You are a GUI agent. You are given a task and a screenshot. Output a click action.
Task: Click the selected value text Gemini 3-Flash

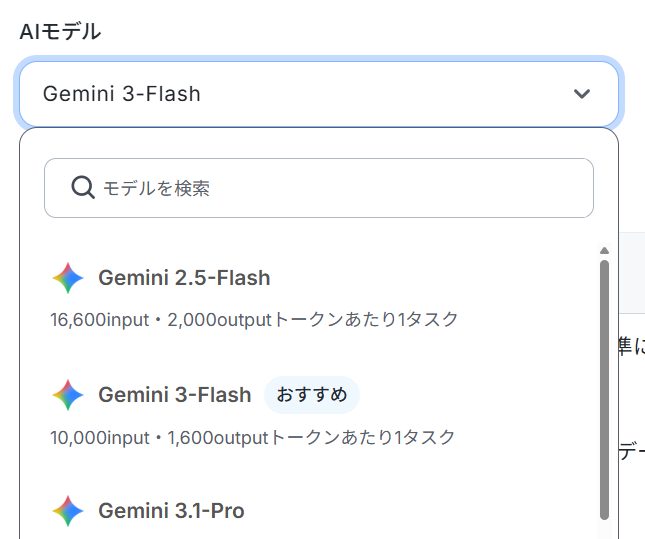click(x=122, y=94)
